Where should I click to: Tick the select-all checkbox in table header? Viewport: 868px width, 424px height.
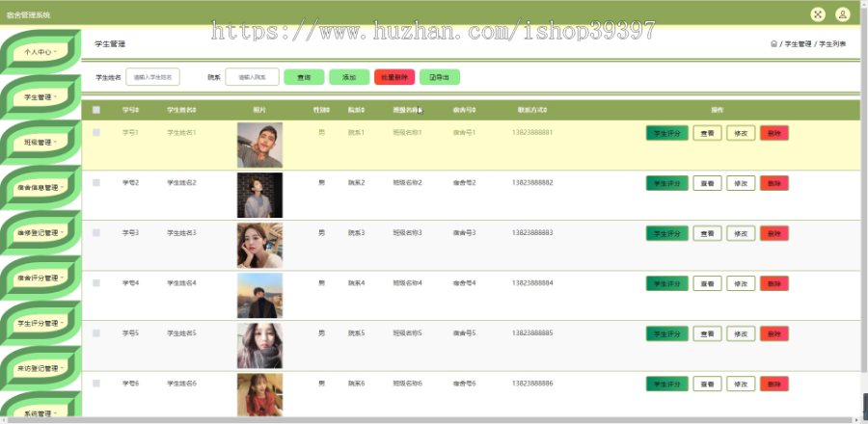click(x=96, y=110)
